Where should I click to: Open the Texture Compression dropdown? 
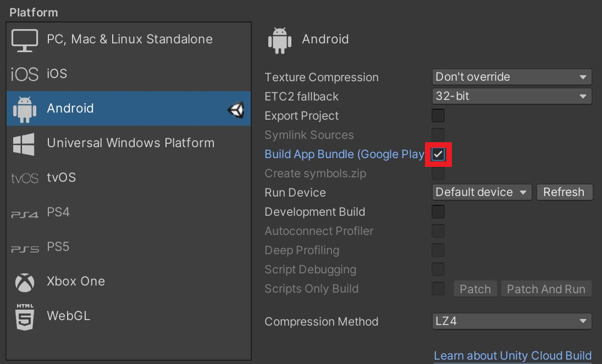[x=511, y=77]
